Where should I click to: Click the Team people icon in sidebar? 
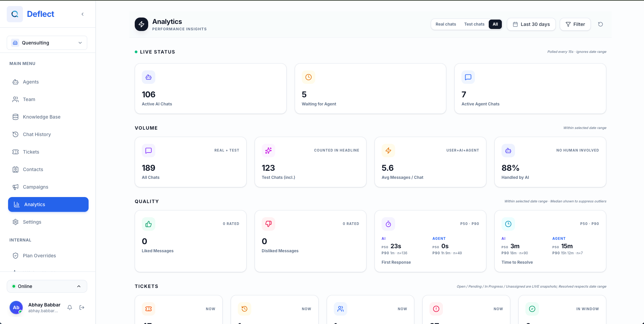coord(15,99)
